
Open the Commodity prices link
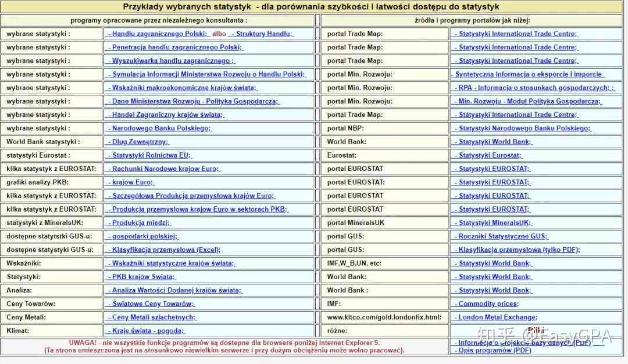(485, 304)
